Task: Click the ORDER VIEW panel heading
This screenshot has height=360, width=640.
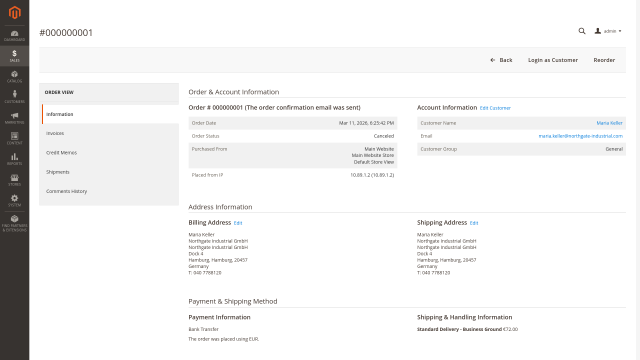Action: [59, 92]
